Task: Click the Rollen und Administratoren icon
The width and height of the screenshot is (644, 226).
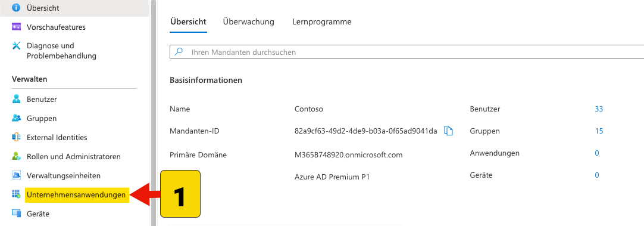Action: click(x=17, y=156)
